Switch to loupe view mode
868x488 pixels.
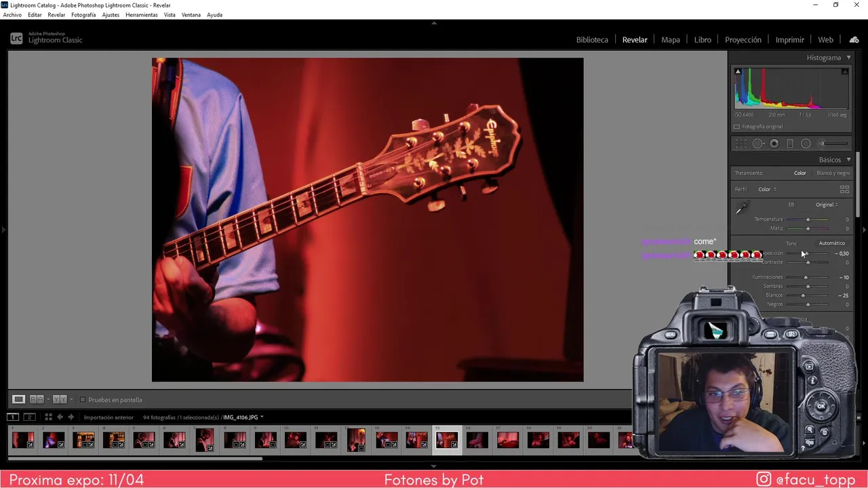[x=18, y=399]
